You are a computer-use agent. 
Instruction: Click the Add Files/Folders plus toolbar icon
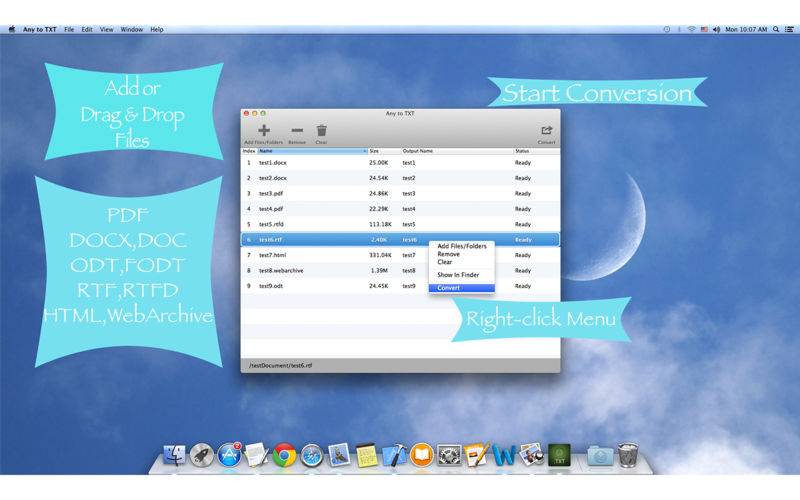pos(264,131)
